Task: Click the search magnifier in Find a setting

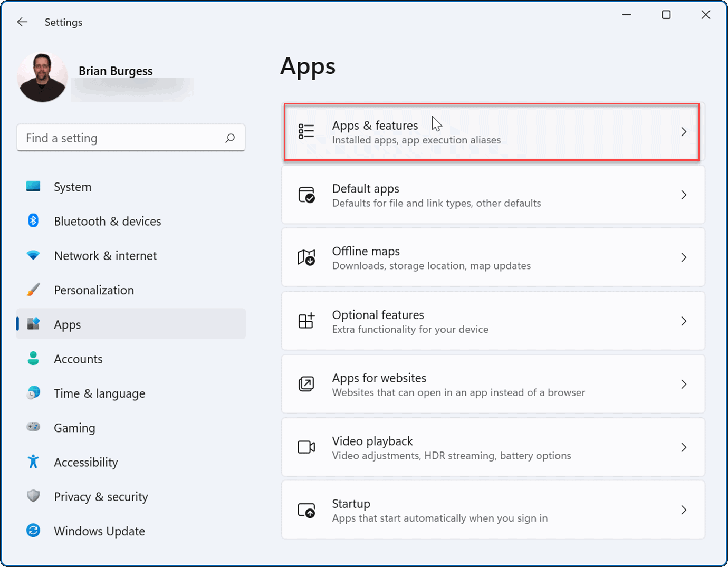Action: click(230, 138)
